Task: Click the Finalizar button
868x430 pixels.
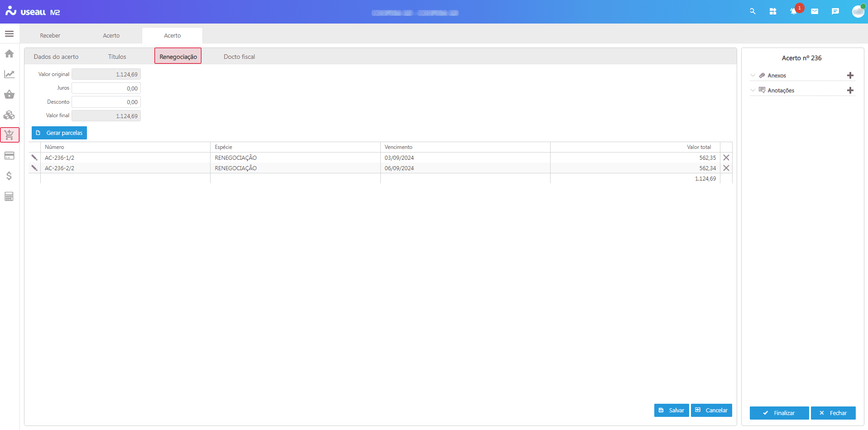Action: (779, 413)
